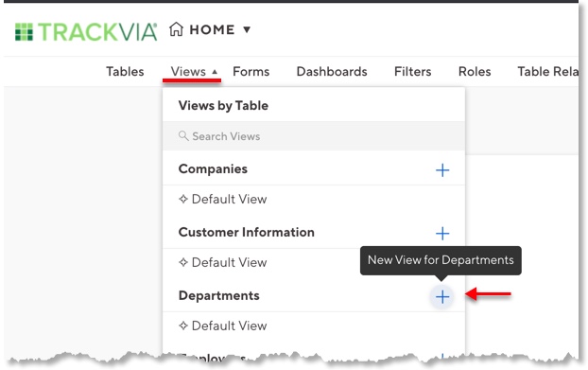This screenshot has height=370, width=588.
Task: Open the Dashboards tab
Action: click(x=332, y=71)
